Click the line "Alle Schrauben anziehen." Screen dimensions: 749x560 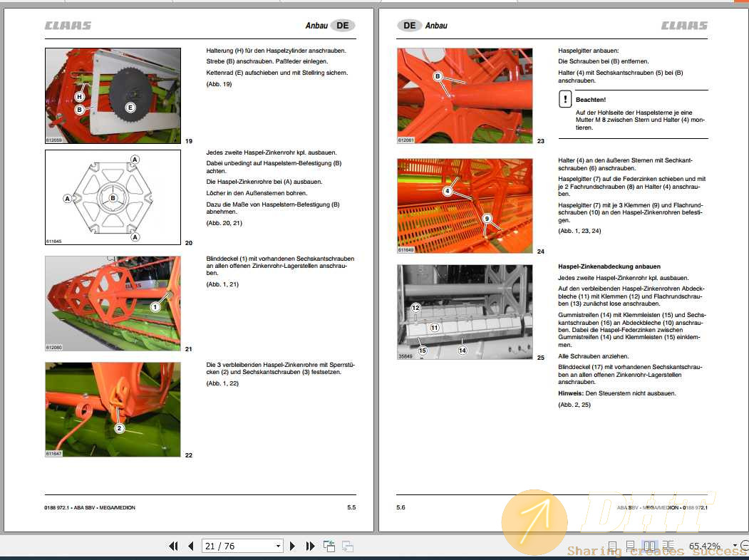(594, 356)
